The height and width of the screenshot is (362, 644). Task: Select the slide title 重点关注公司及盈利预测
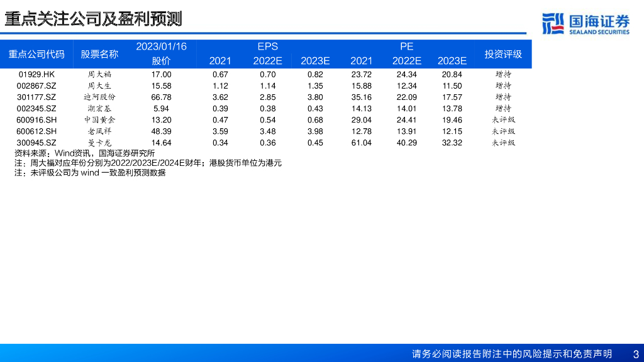(93, 19)
